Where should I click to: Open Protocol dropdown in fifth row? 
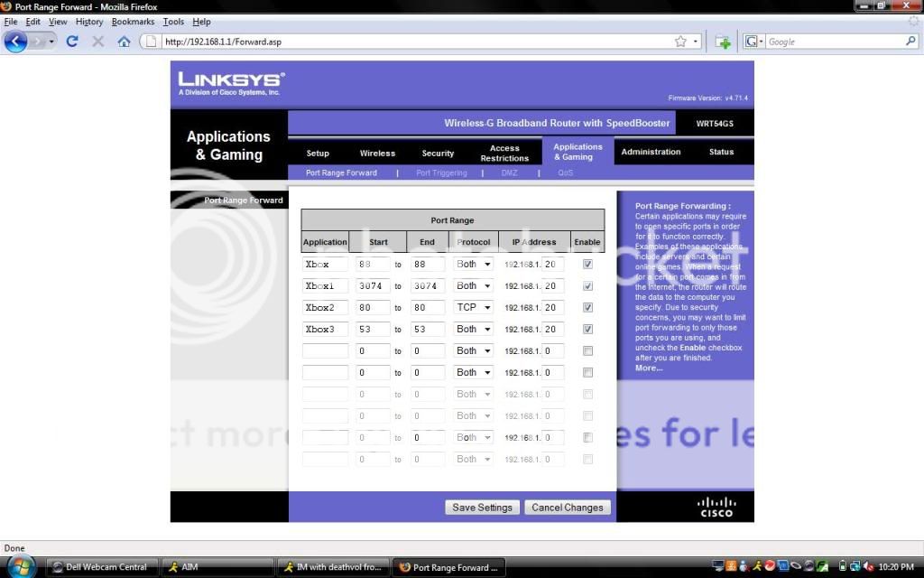tap(473, 351)
